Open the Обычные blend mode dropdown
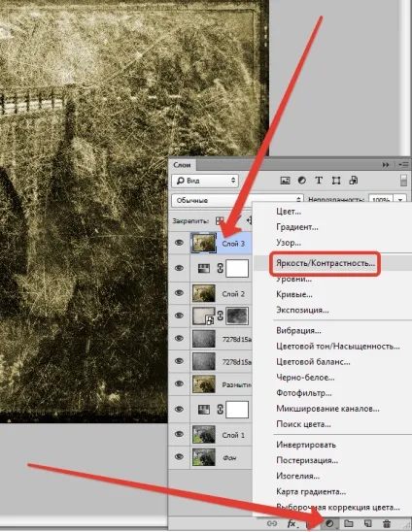The width and height of the screenshot is (412, 532). pyautogui.click(x=238, y=200)
